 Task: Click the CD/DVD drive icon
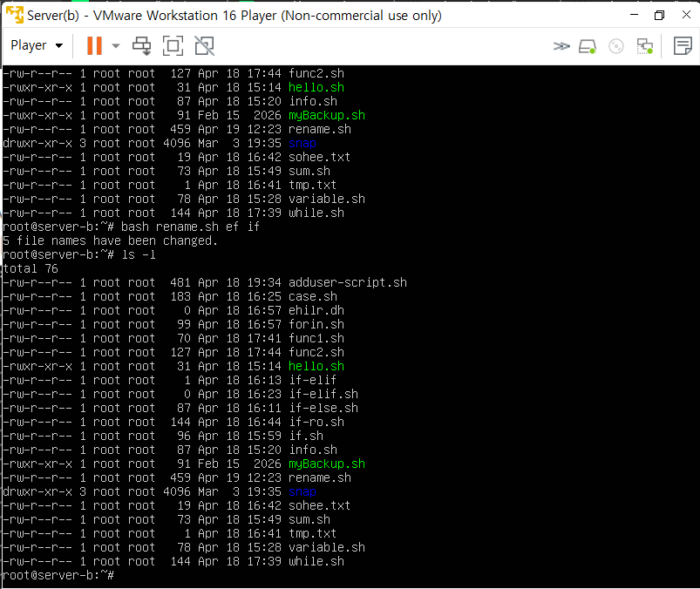coord(616,46)
